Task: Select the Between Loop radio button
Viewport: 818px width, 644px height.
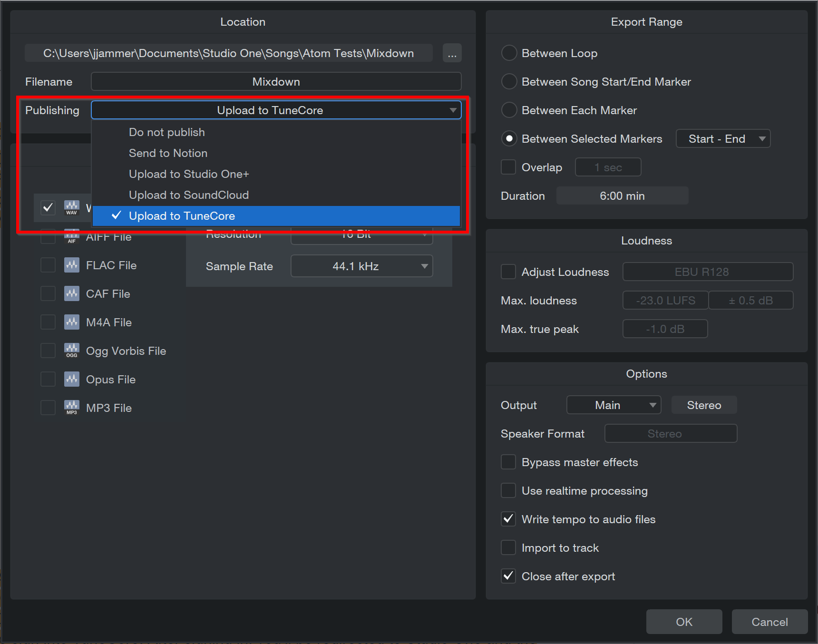Action: pyautogui.click(x=509, y=53)
